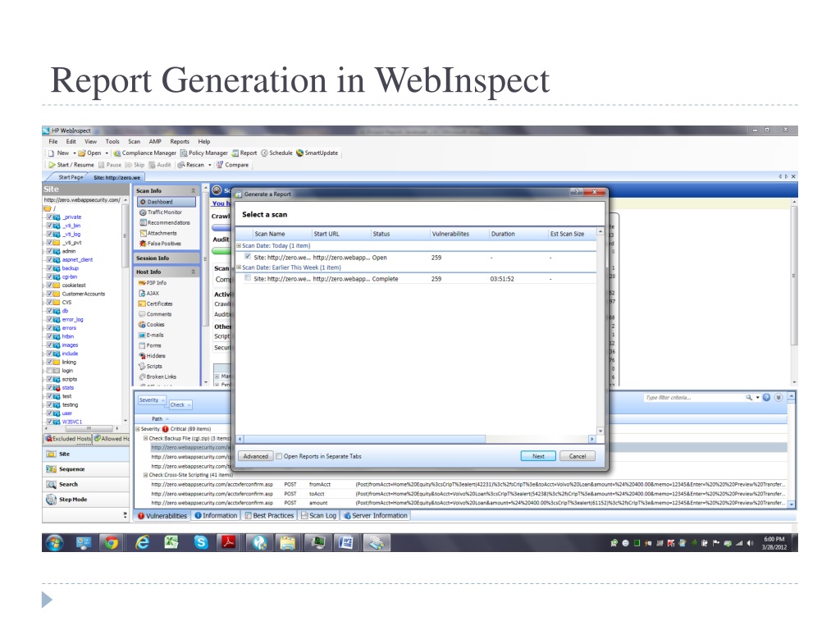This screenshot has width=840, height=630.
Task: Click the Advanced button
Action: coord(256,456)
